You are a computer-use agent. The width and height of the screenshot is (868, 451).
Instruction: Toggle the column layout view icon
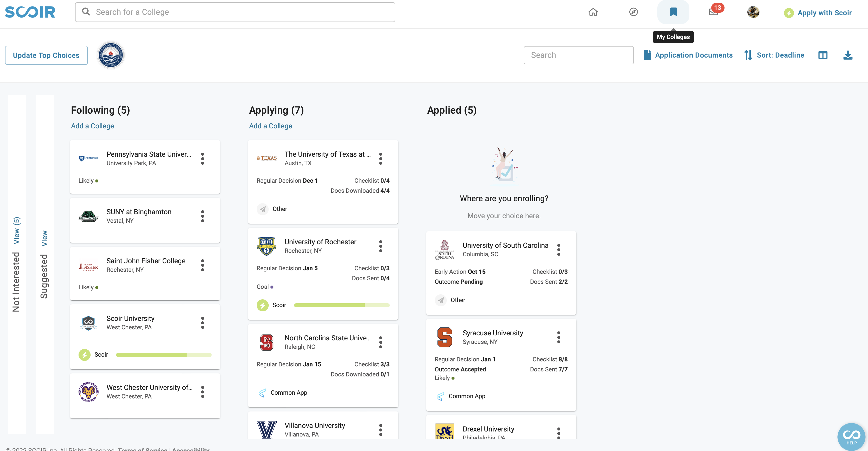pyautogui.click(x=823, y=55)
